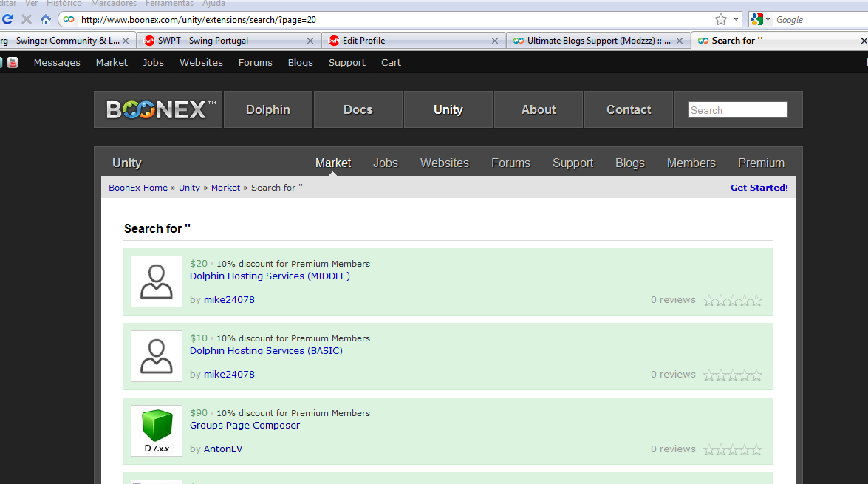Go to Premium in the Unity submenu

pyautogui.click(x=761, y=163)
